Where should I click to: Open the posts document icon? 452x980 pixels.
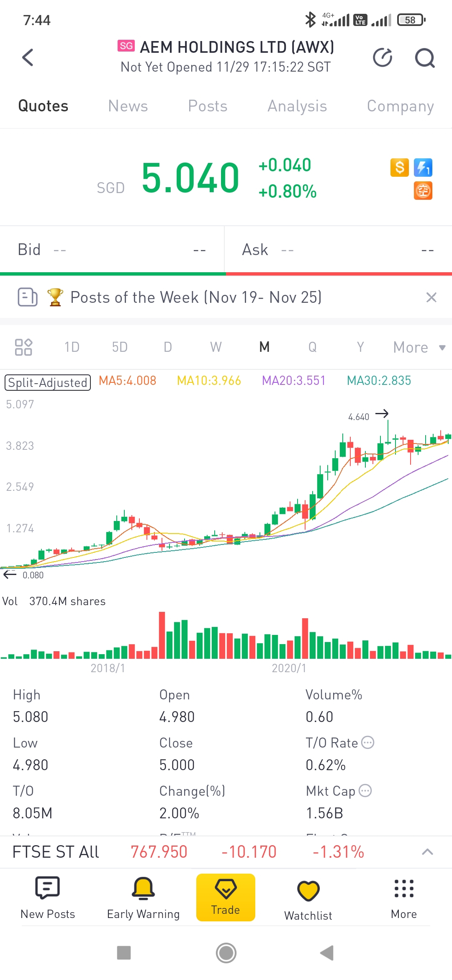point(28,297)
